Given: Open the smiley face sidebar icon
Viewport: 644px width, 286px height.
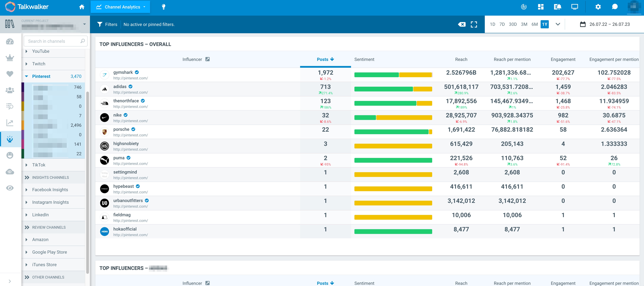Looking at the screenshot, I should [10, 155].
